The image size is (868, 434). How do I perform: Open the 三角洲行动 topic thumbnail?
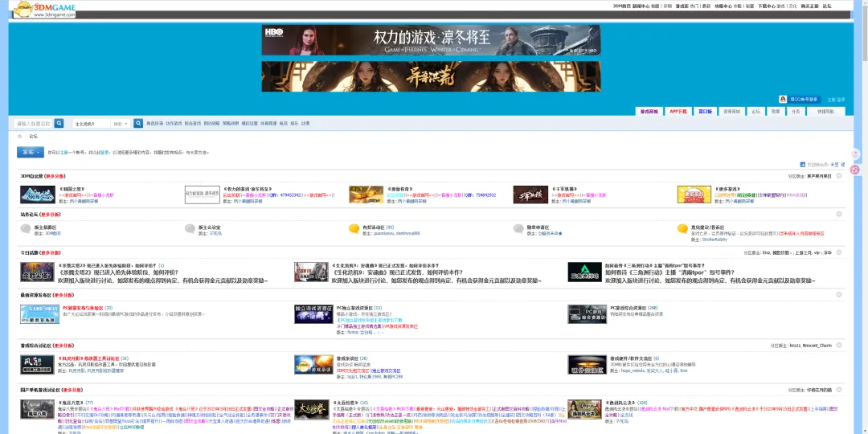(x=584, y=272)
